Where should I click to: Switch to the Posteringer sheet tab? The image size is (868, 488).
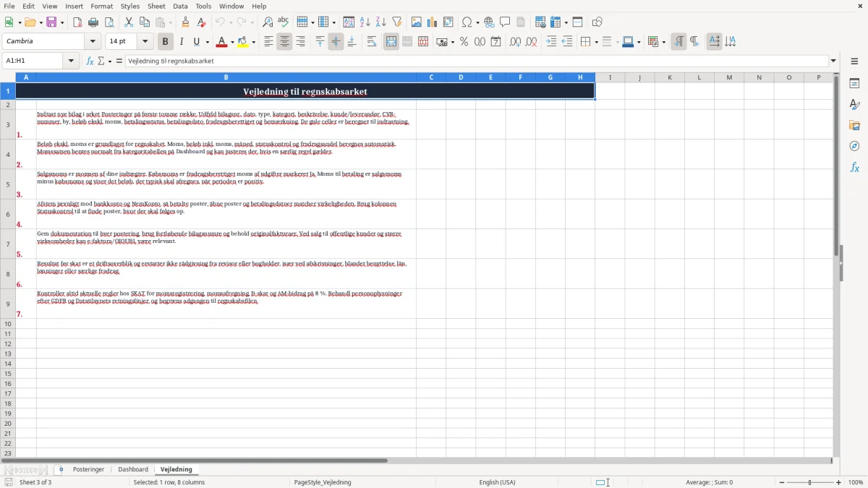point(88,470)
